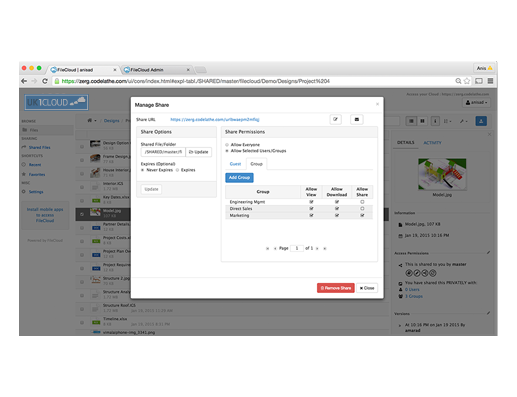Open the Chrome menu hamburger icon
The height and width of the screenshot is (397, 517).
pyautogui.click(x=490, y=81)
